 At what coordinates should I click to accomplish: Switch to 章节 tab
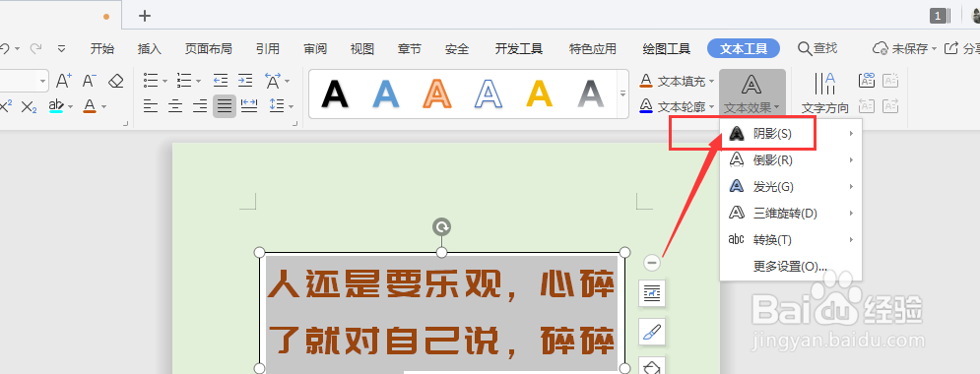[x=410, y=48]
